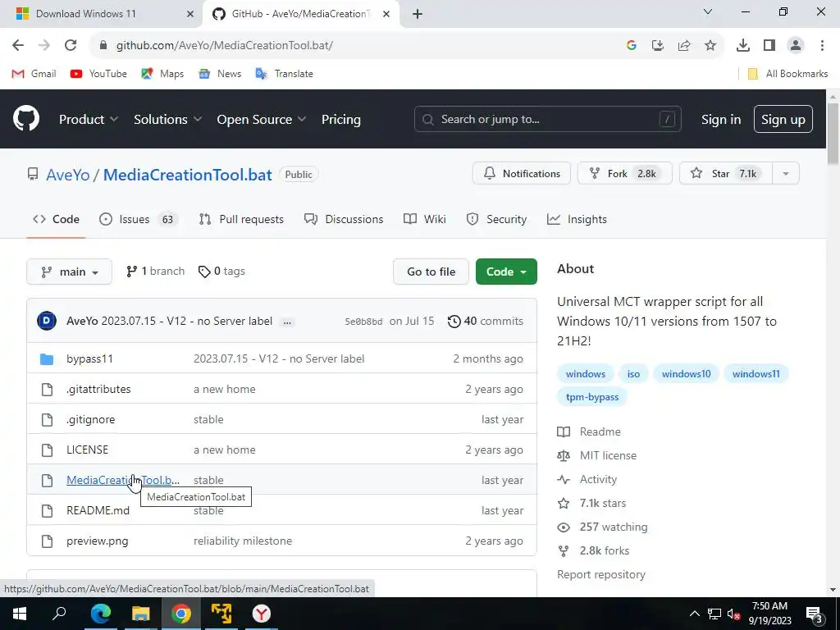The height and width of the screenshot is (630, 840).
Task: Open the README.md file
Action: click(x=98, y=510)
